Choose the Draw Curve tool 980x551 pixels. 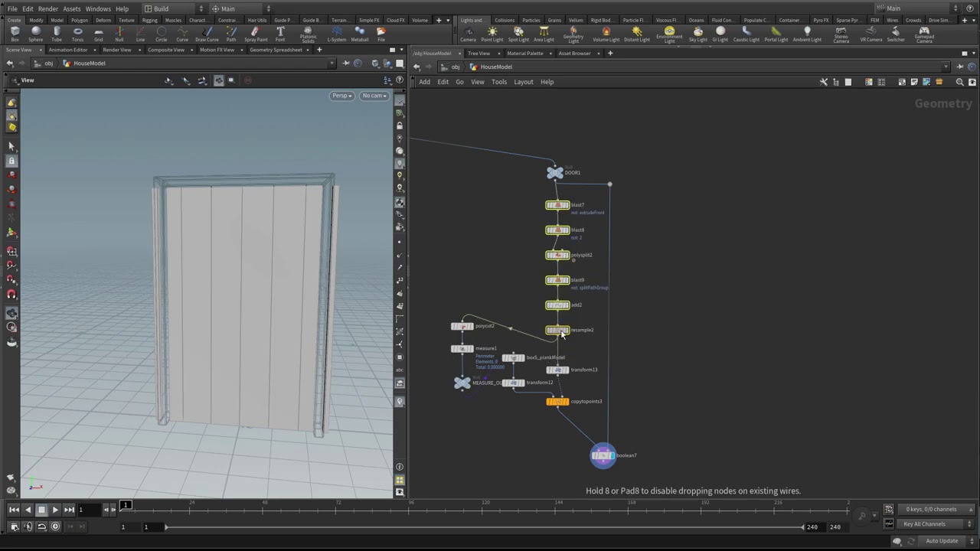pos(207,34)
